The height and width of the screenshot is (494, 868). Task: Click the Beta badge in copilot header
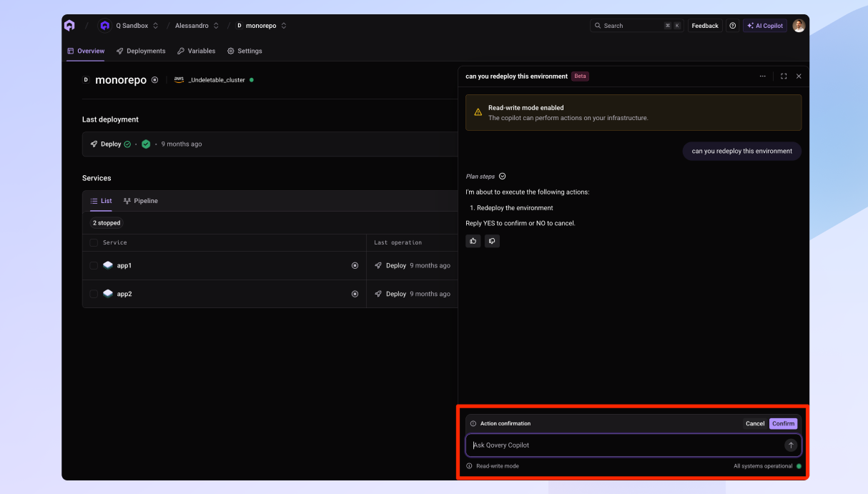pos(581,76)
